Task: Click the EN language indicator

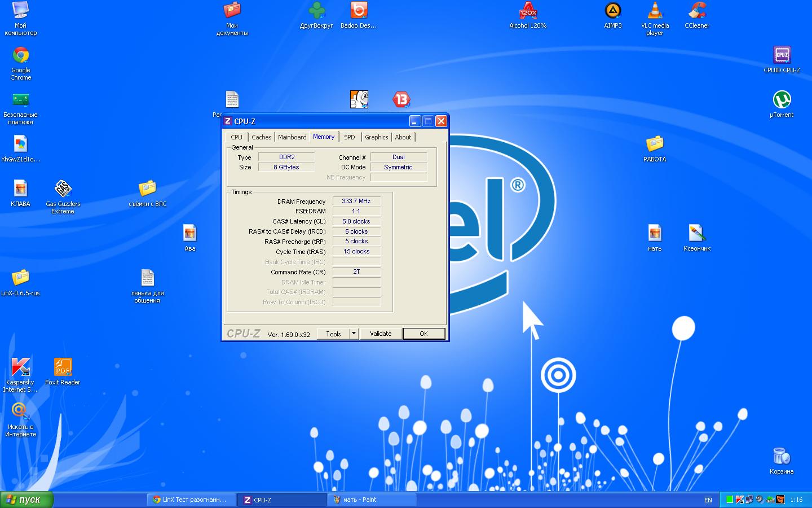Action: click(708, 500)
